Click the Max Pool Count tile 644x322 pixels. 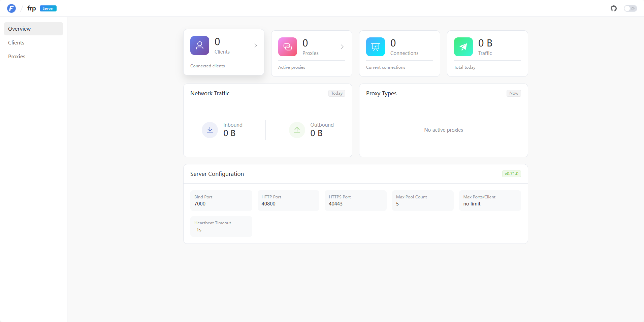click(423, 200)
